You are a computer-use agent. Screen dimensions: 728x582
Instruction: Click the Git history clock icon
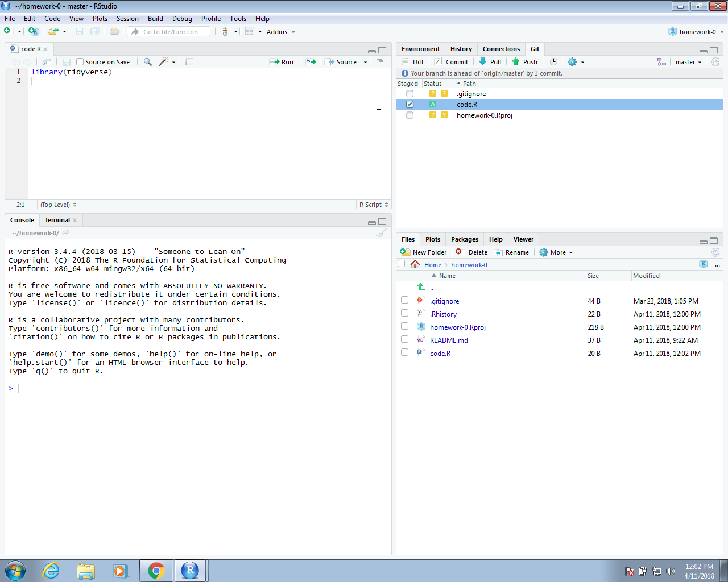[x=553, y=61]
